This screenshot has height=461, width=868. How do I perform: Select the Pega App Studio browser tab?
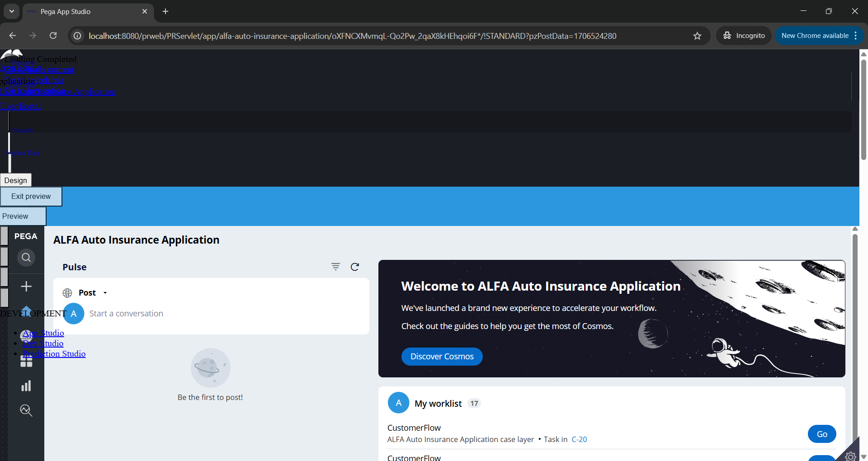86,12
